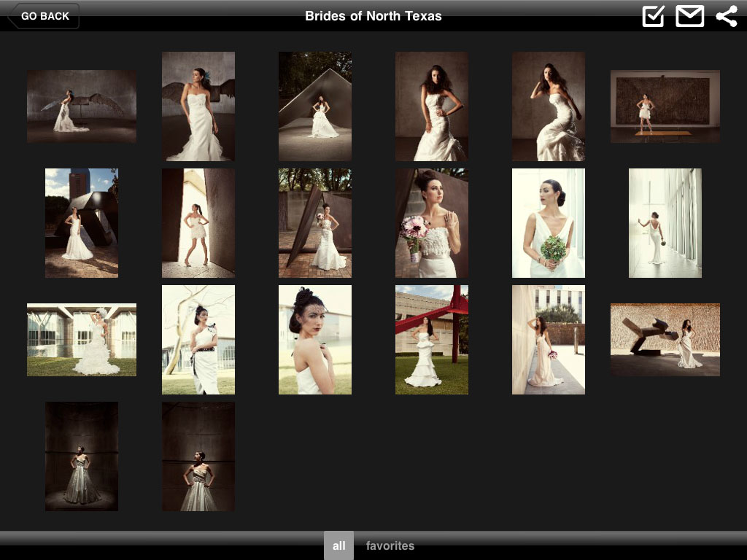Viewport: 747px width, 560px height.
Task: Open landscape photo of bride near abstract metal sculpture
Action: [665, 340]
